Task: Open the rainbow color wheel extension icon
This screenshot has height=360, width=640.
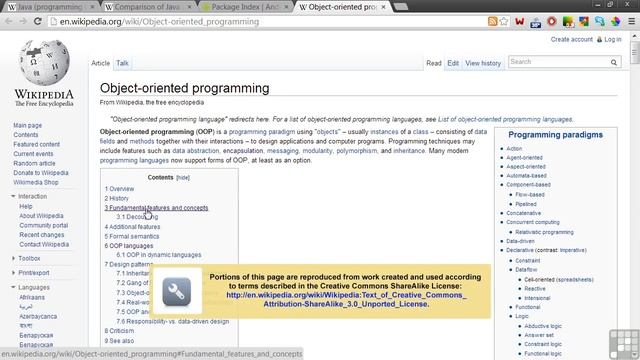Action: 616,21
